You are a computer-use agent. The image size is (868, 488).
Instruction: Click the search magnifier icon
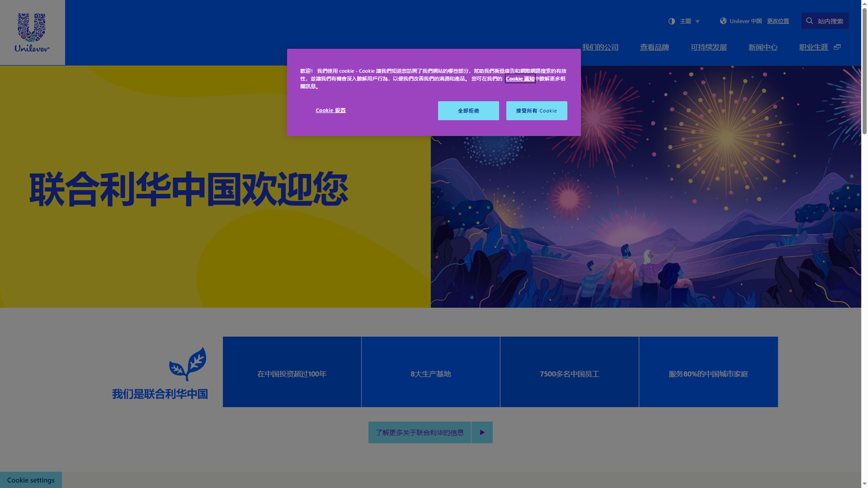810,21
